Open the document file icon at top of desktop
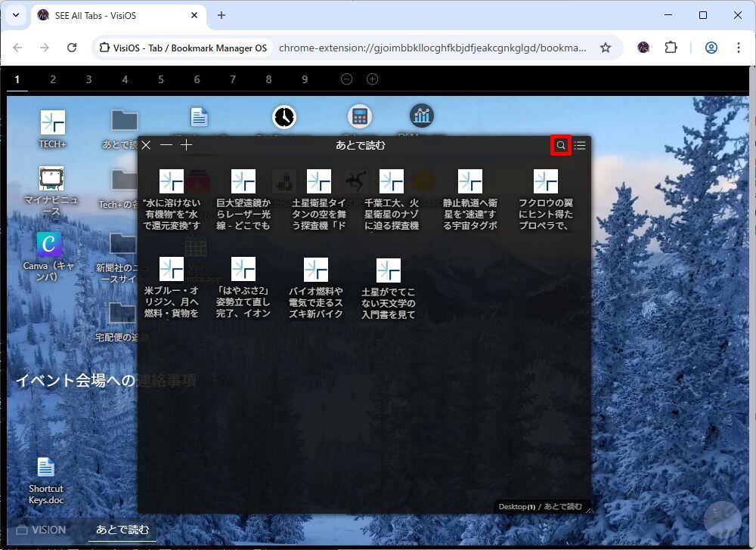 tap(199, 117)
